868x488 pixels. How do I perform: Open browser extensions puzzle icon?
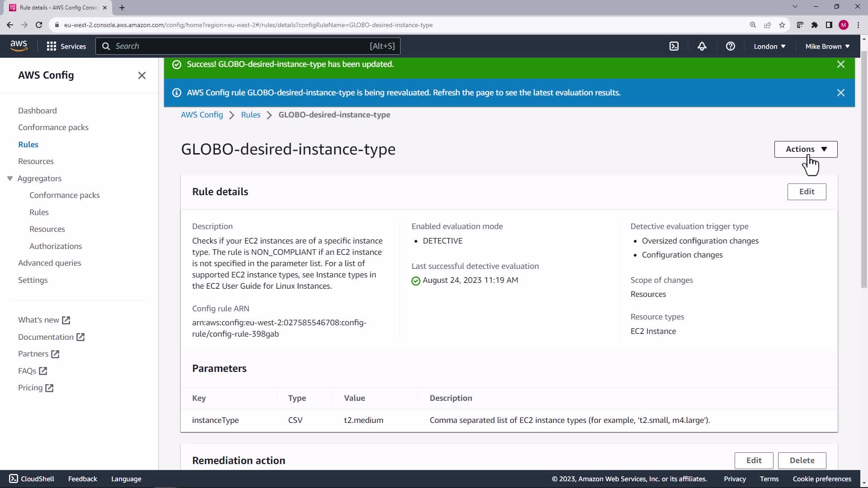(814, 25)
